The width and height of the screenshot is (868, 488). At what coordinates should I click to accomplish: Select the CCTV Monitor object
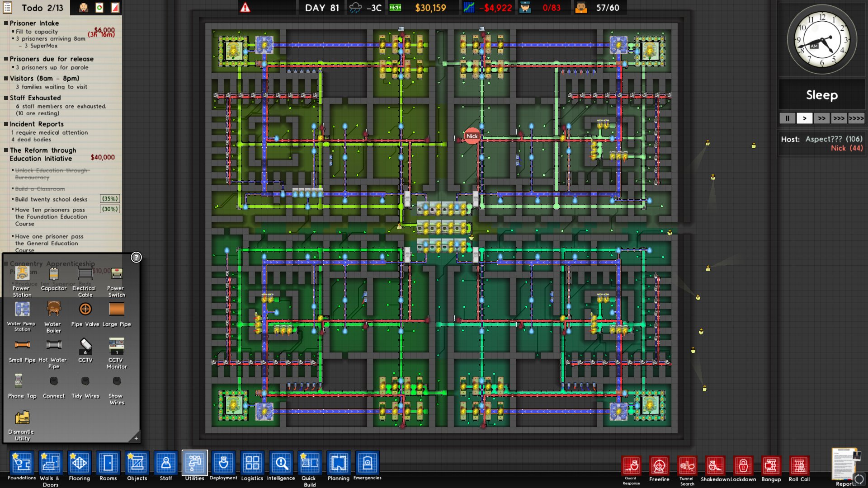point(117,346)
